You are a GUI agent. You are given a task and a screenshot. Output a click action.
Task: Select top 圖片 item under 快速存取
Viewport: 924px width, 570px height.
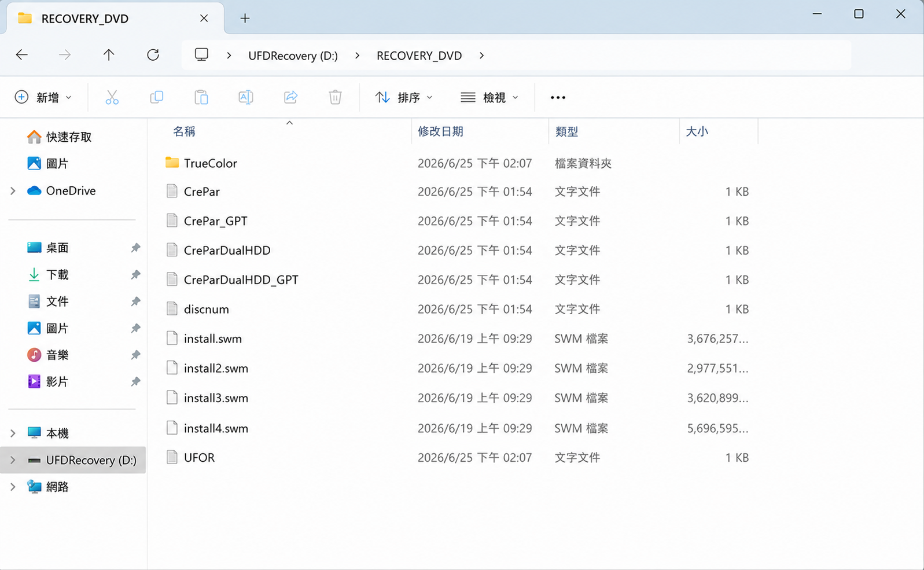click(x=47, y=163)
